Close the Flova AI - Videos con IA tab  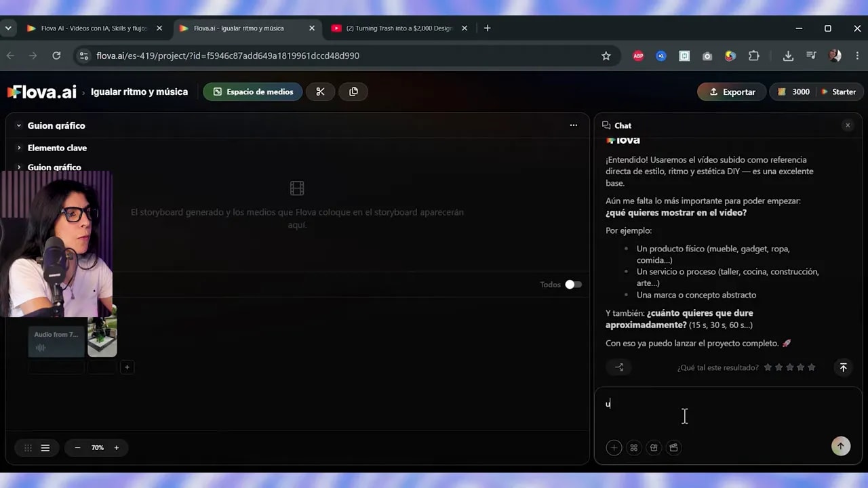point(159,28)
